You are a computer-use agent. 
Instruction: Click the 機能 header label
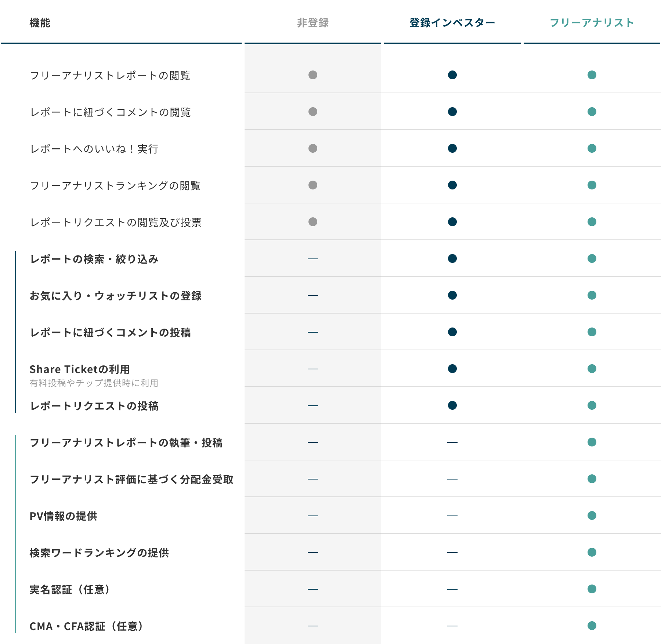40,23
